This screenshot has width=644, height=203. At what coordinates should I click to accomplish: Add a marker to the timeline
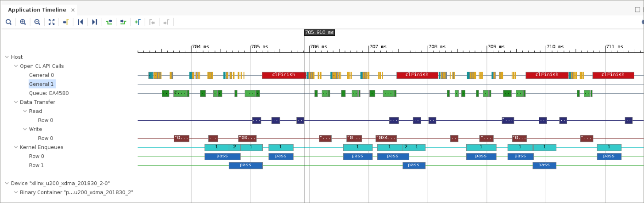(x=138, y=22)
